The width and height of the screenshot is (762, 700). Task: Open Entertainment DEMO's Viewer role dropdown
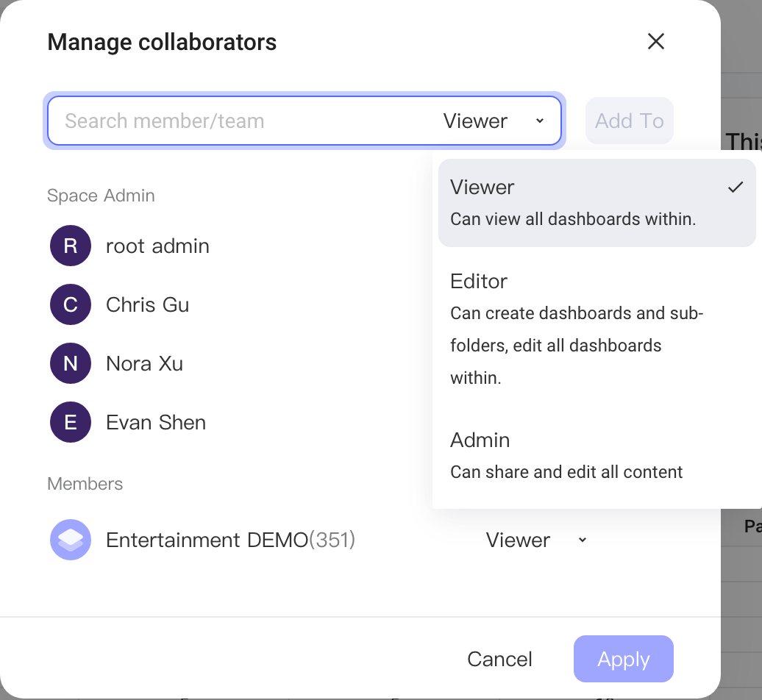(x=536, y=540)
